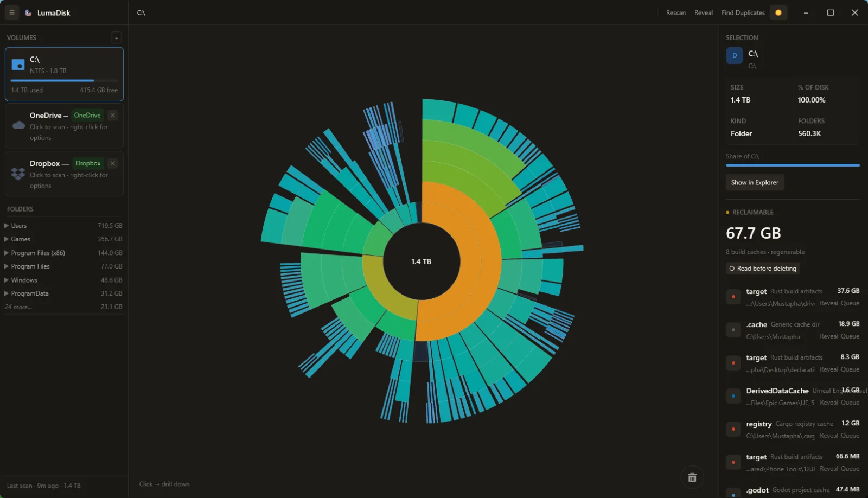Queue the 66.6 MB target folder

pyautogui.click(x=850, y=469)
